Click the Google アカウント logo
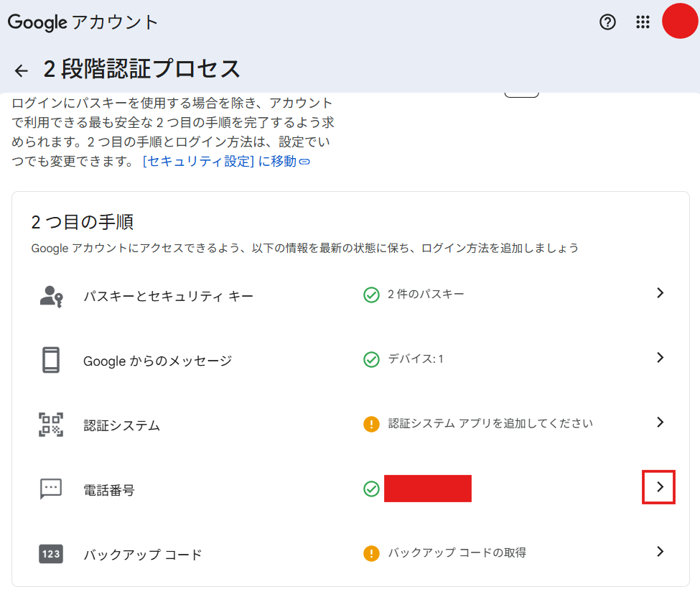The width and height of the screenshot is (700, 592). pos(83,22)
